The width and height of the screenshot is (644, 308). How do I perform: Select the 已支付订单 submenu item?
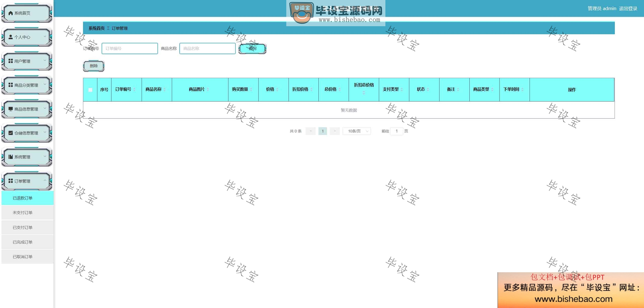click(x=28, y=227)
